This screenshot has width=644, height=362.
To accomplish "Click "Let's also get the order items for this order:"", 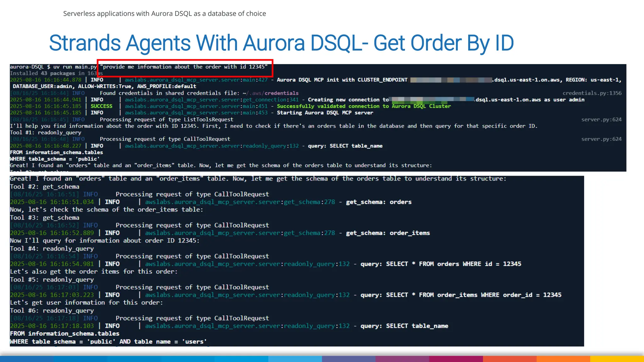I will (x=93, y=272).
